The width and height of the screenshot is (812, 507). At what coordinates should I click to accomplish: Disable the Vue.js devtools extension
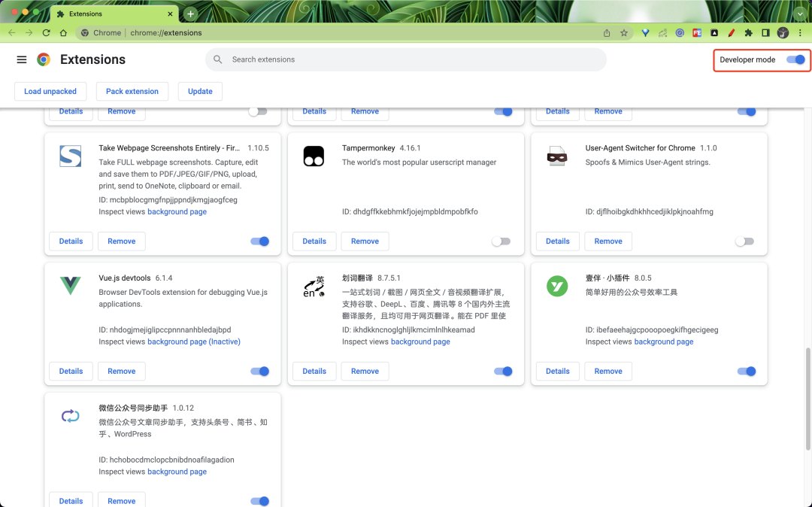click(x=259, y=371)
